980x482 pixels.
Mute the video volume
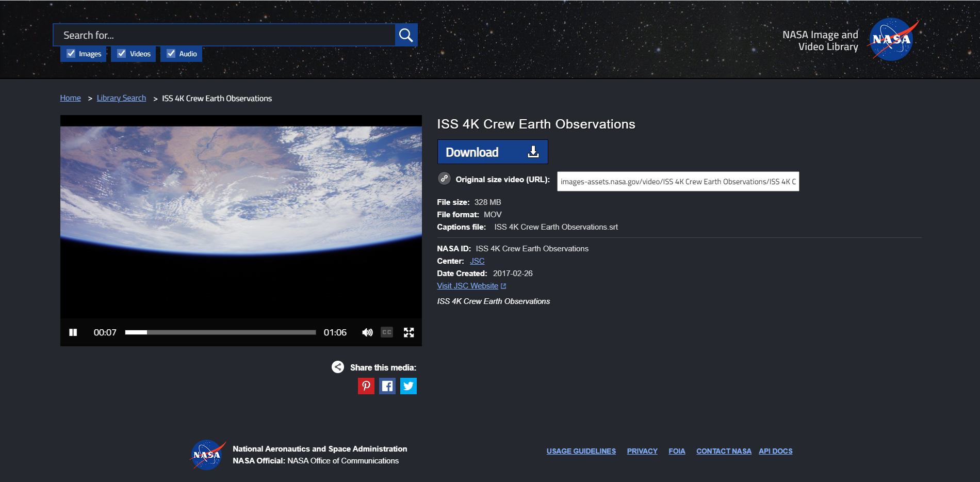pos(367,332)
